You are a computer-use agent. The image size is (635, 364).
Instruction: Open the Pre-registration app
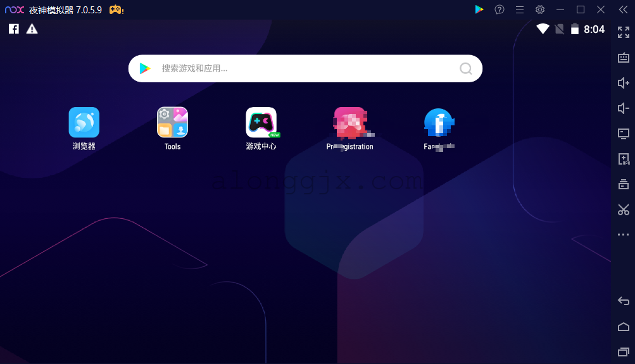coord(349,122)
